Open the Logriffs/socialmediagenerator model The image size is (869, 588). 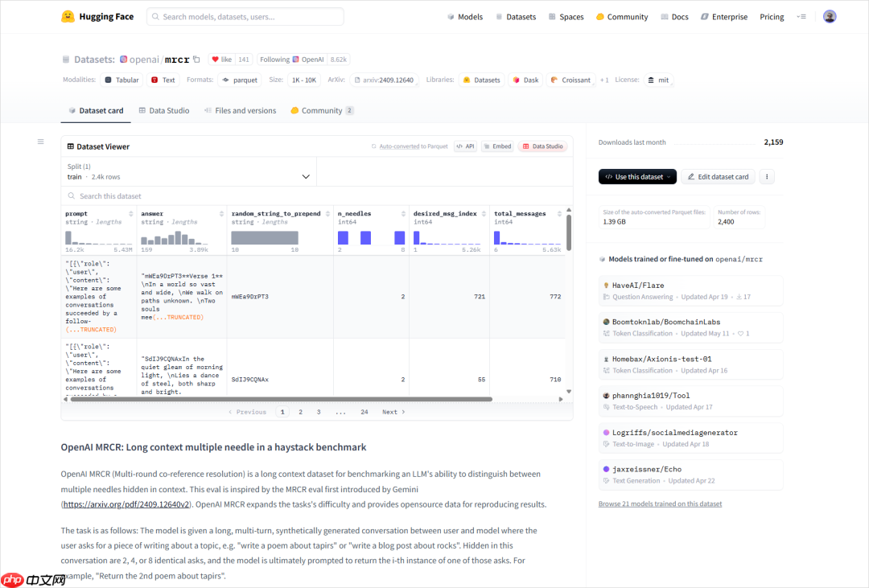690,438
